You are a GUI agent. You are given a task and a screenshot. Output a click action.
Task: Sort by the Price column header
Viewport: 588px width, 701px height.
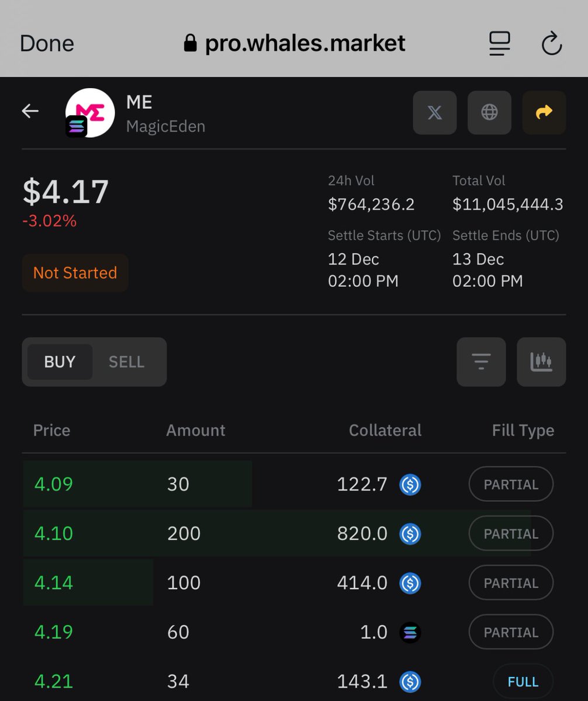coord(51,431)
